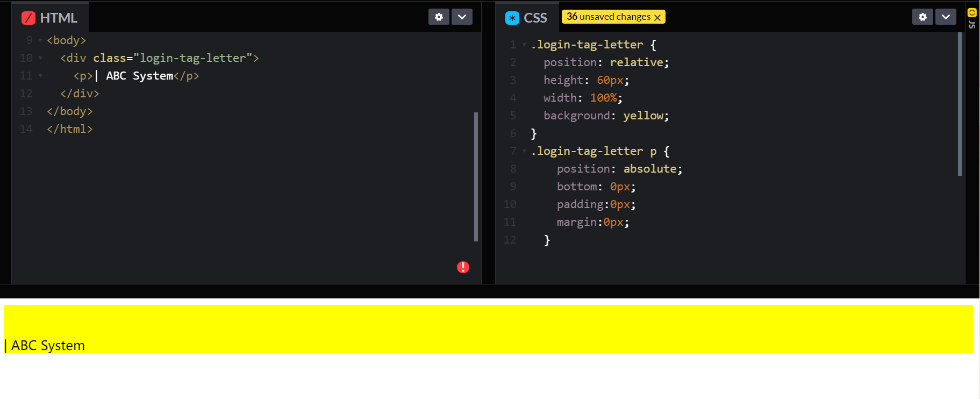Click the closing </body> tag line
Screen dimensions: 980x399
coord(70,111)
